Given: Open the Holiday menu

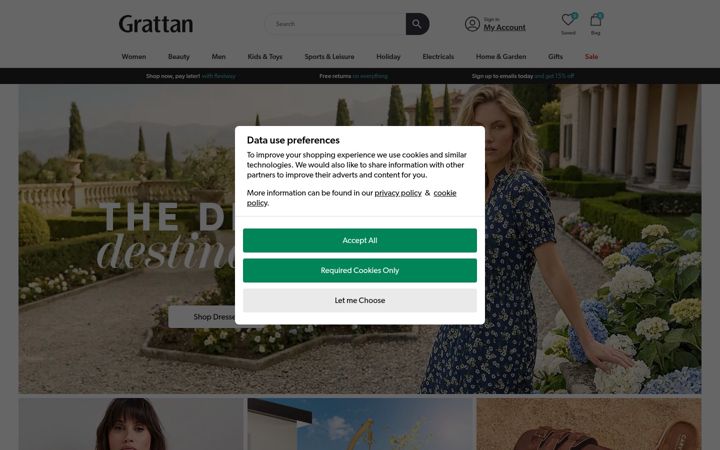Looking at the screenshot, I should pos(388,56).
